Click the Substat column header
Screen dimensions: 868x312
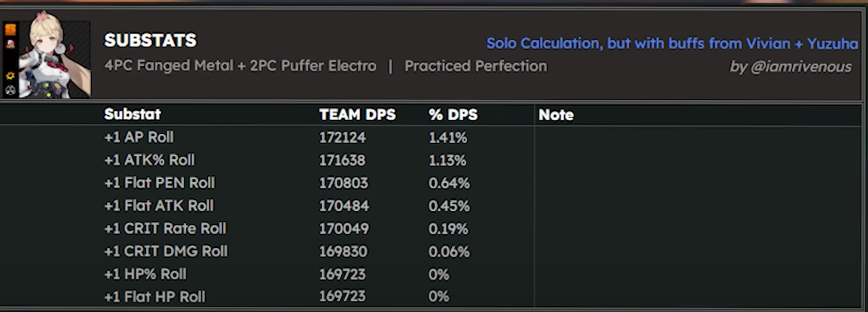(x=132, y=114)
